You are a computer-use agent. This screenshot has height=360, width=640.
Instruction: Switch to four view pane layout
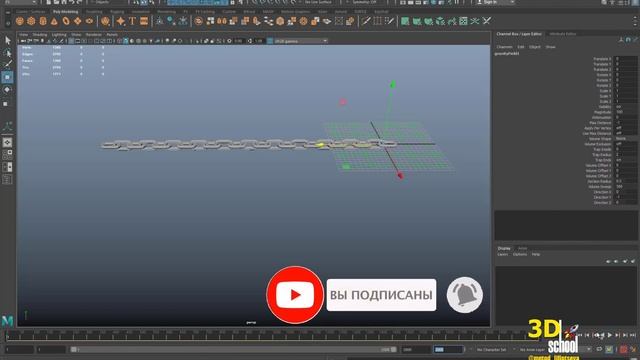pyautogui.click(x=7, y=155)
